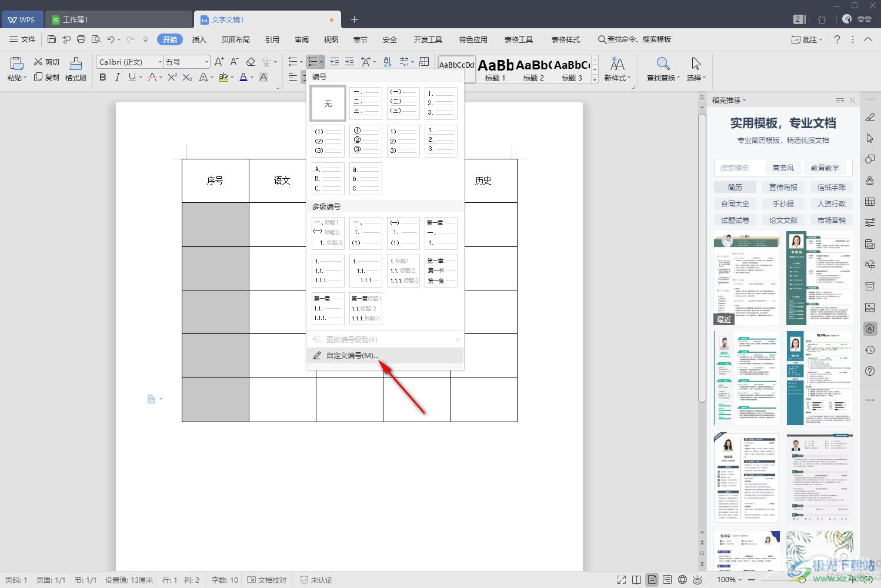The height and width of the screenshot is (588, 881).
Task: Open the 审阅 ribbon tab
Action: tap(302, 39)
